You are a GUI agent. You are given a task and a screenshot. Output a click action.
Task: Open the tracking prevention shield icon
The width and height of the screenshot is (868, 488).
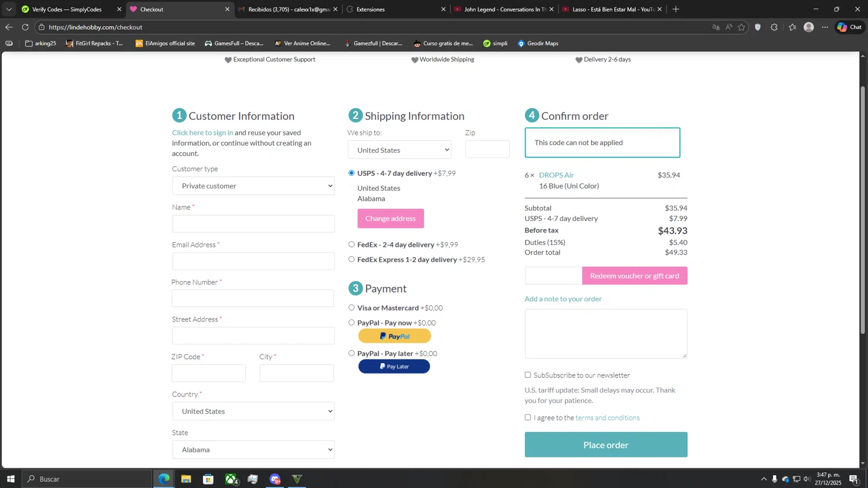pyautogui.click(x=757, y=27)
